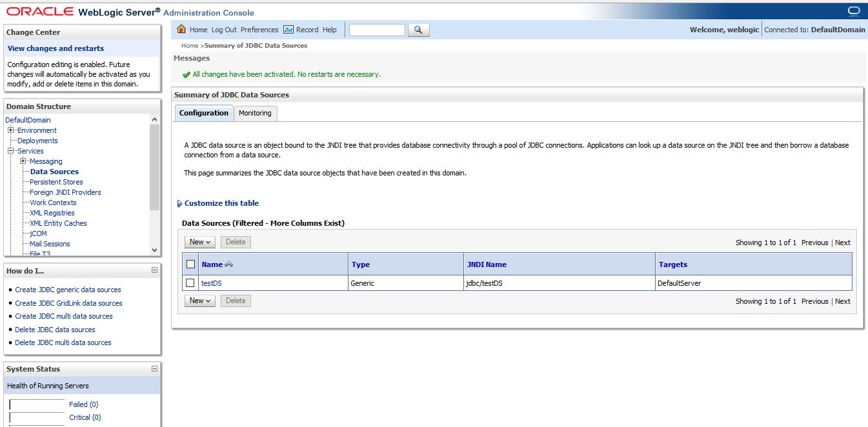Sort by the Type column header
Screen dimensions: 868x427
pos(361,264)
